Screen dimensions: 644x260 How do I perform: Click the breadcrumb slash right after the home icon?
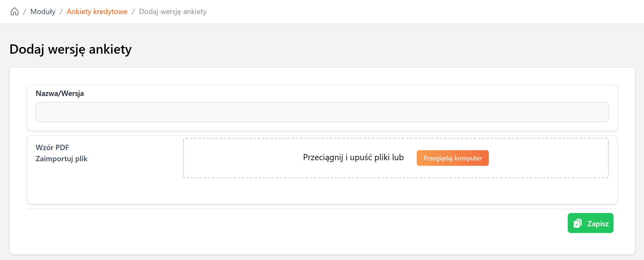(x=24, y=12)
